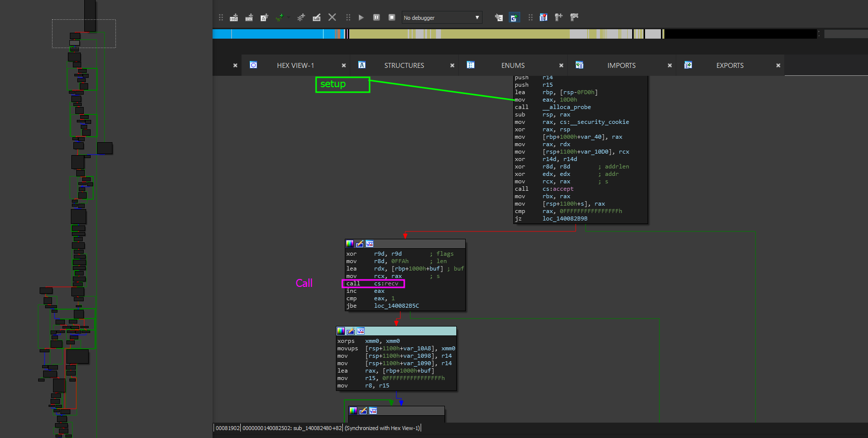Click edit group icon on xorps block

click(x=351, y=331)
